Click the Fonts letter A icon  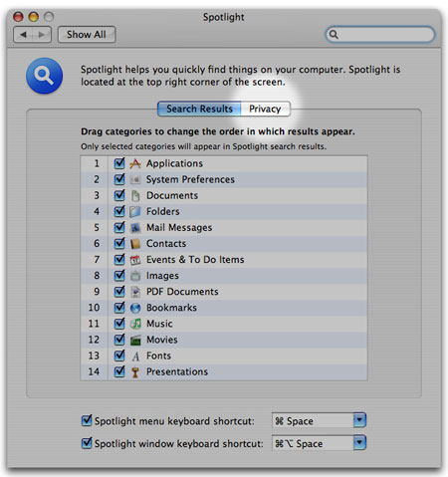click(x=135, y=356)
